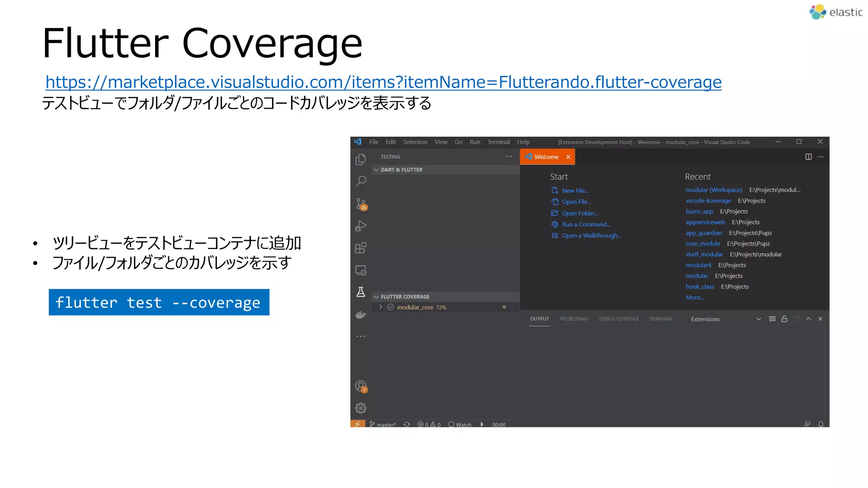The image size is (868, 488).
Task: Open the Search view icon
Action: [x=361, y=182]
